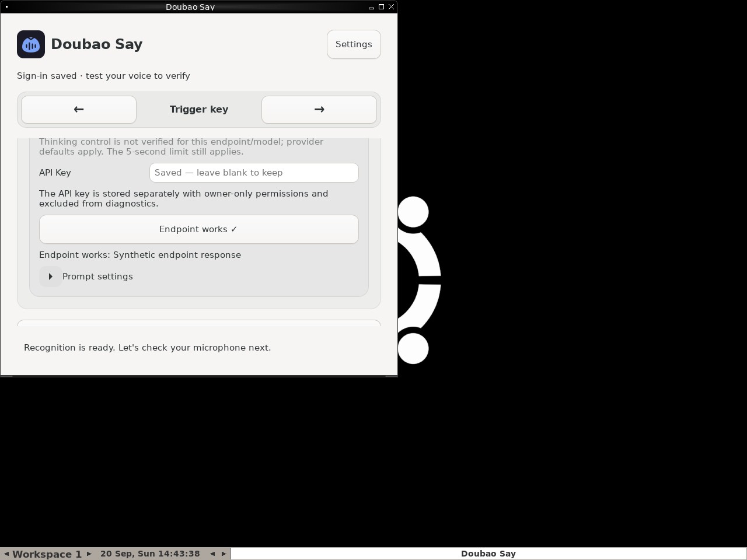Click the Workspace 1 label in the panel
The height and width of the screenshot is (560, 747).
coord(47,554)
